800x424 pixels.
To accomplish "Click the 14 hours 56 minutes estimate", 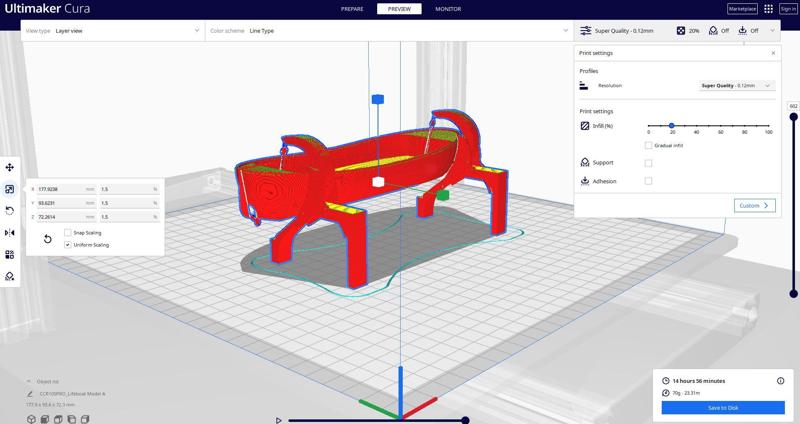I will point(698,381).
